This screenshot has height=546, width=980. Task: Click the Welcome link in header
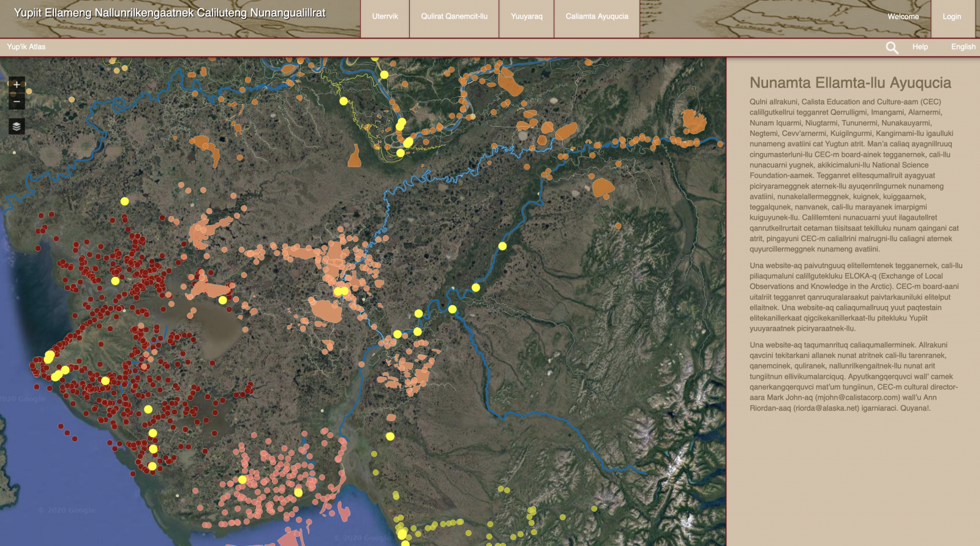(903, 17)
